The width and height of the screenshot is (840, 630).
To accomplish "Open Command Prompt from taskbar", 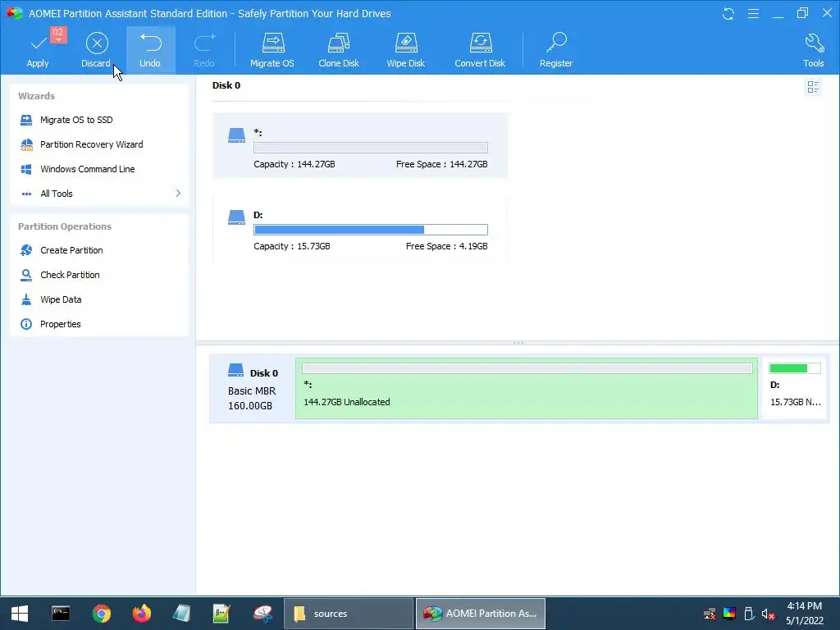I will tap(61, 614).
